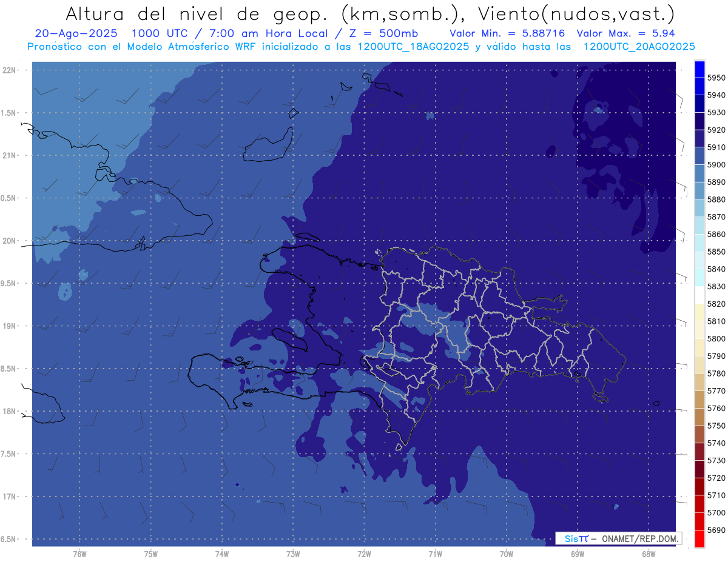Image resolution: width=728 pixels, height=562 pixels.
Task: Click the legend value 5940
Action: click(x=716, y=95)
